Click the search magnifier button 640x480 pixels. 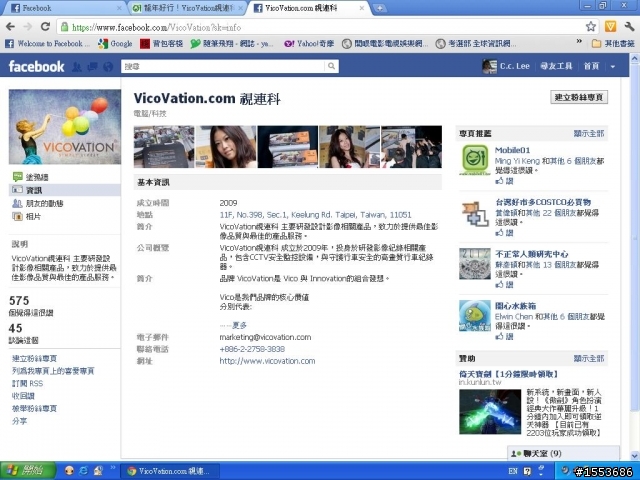pyautogui.click(x=331, y=66)
